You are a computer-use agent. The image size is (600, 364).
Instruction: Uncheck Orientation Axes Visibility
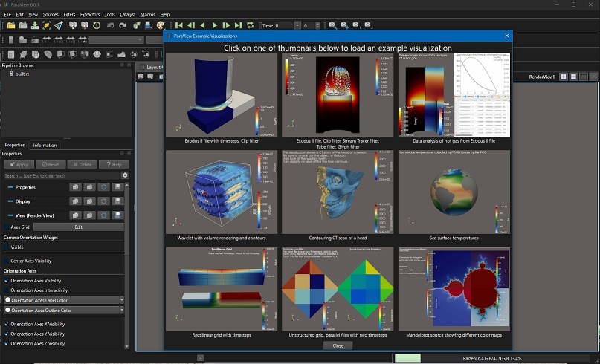[6, 281]
